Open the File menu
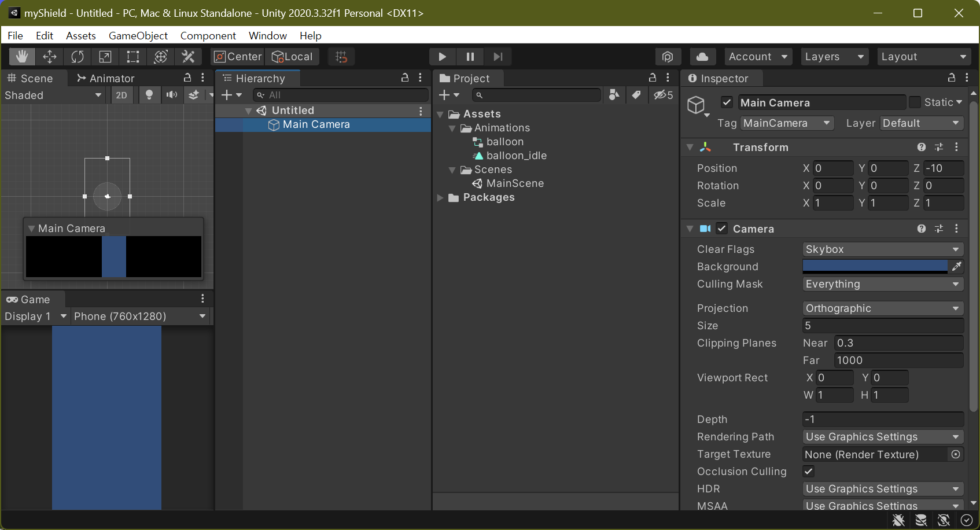980x530 pixels. coord(16,35)
